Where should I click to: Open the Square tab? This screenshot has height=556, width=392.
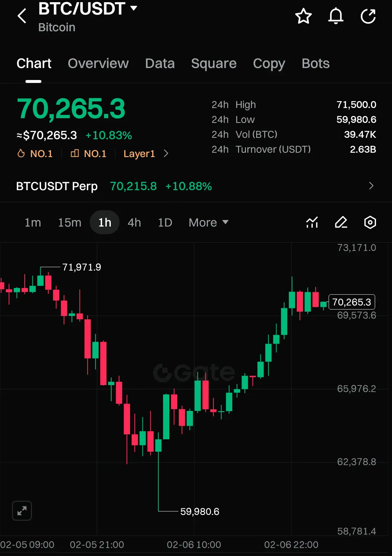(214, 64)
